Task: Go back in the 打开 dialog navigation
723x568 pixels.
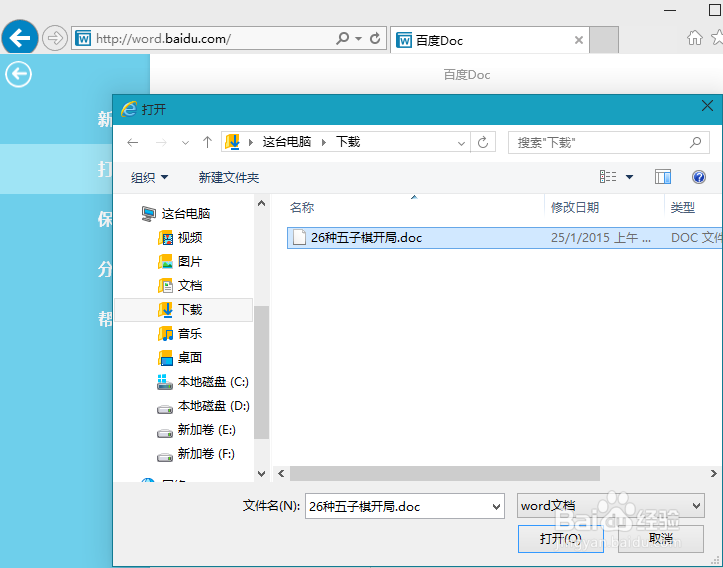Action: pos(133,142)
